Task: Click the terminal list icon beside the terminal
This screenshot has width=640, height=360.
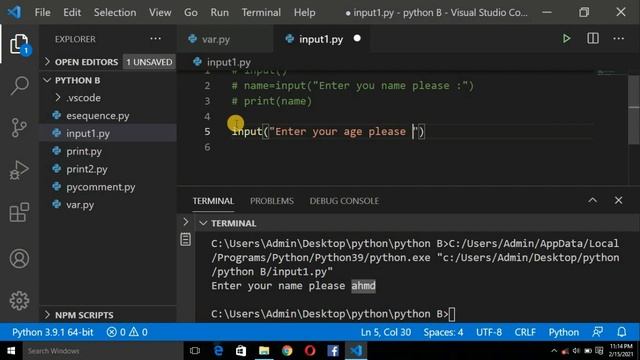Action: coord(186,239)
